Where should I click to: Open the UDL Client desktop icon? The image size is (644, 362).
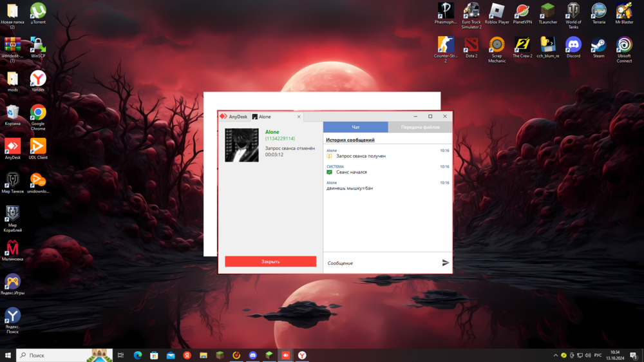coord(38,149)
